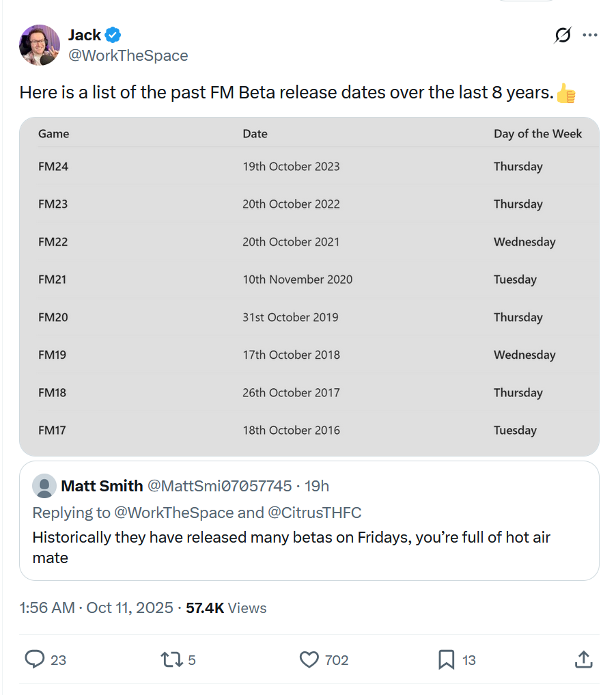The width and height of the screenshot is (616, 695).
Task: Open Matt Smith's quoted tweet text
Action: [x=291, y=547]
